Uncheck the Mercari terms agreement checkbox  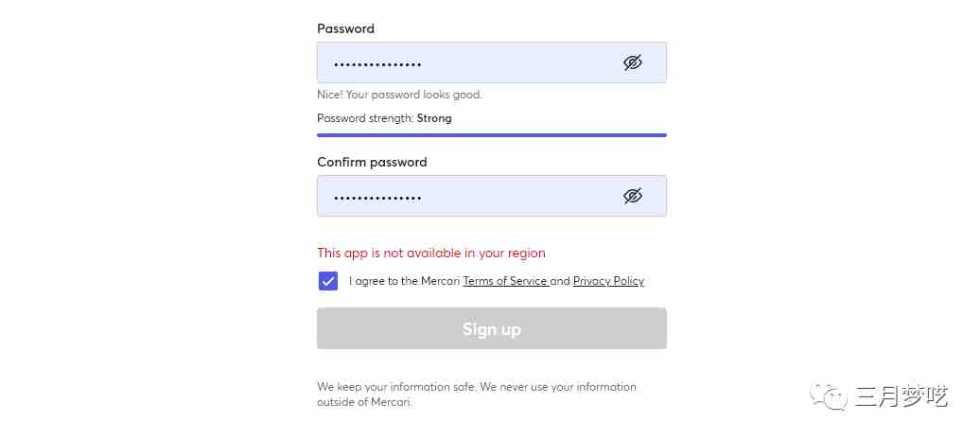327,281
